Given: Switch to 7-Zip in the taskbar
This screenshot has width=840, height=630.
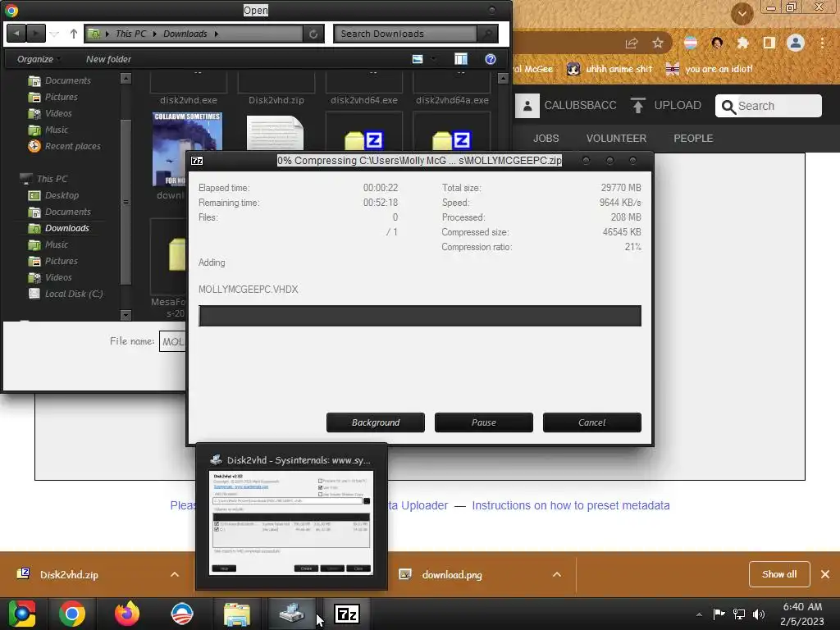Looking at the screenshot, I should (347, 614).
